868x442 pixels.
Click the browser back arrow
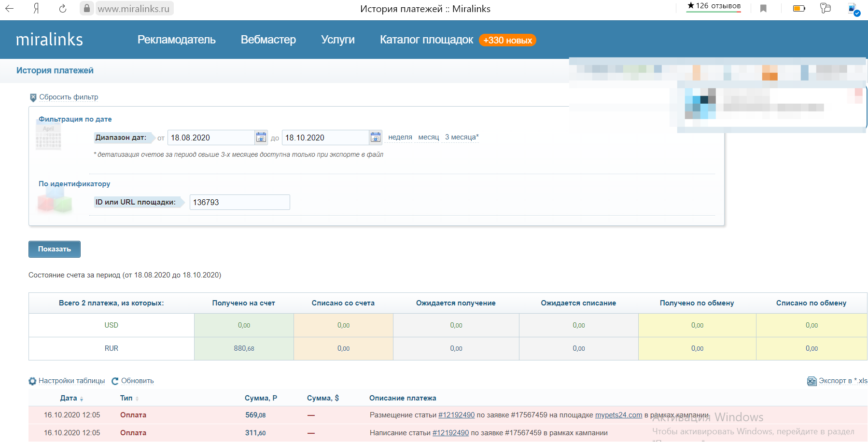coord(10,9)
